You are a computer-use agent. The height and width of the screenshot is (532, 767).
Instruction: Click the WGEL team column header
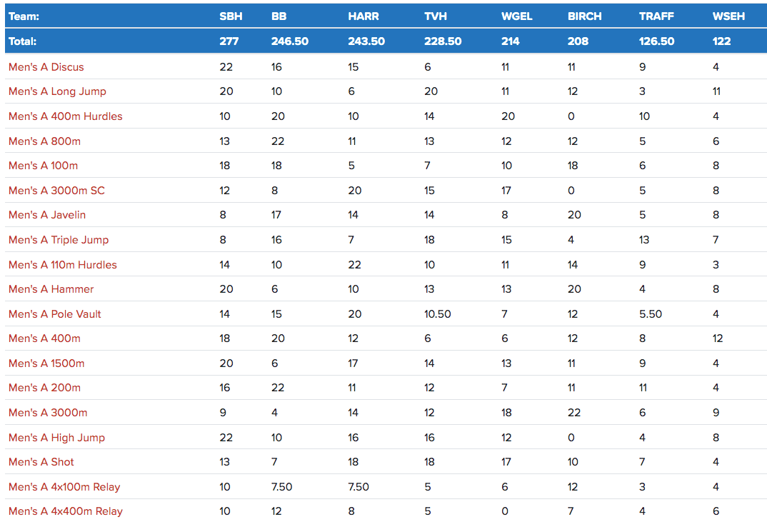[516, 16]
